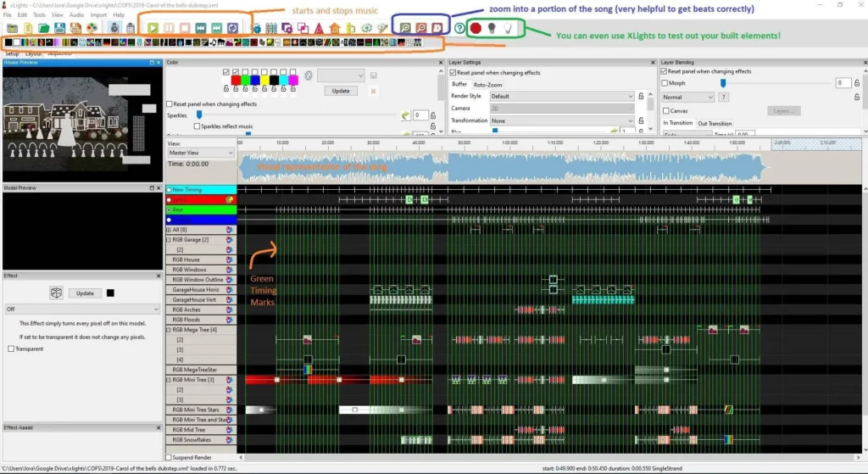Open the Import menu
This screenshot has height=474, width=868.
point(98,15)
